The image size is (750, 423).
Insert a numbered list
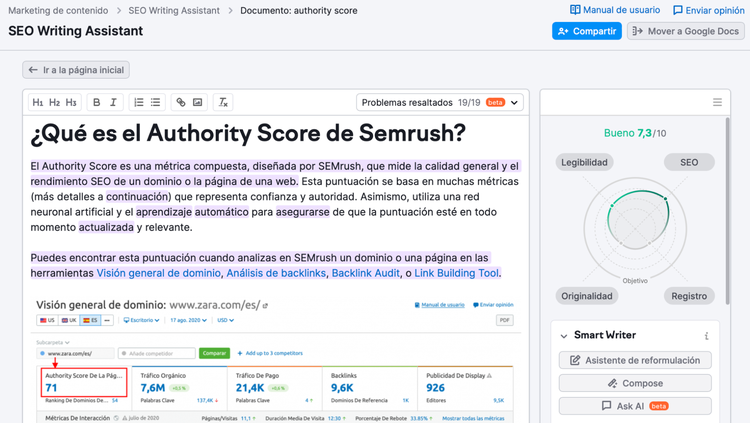[x=139, y=102]
